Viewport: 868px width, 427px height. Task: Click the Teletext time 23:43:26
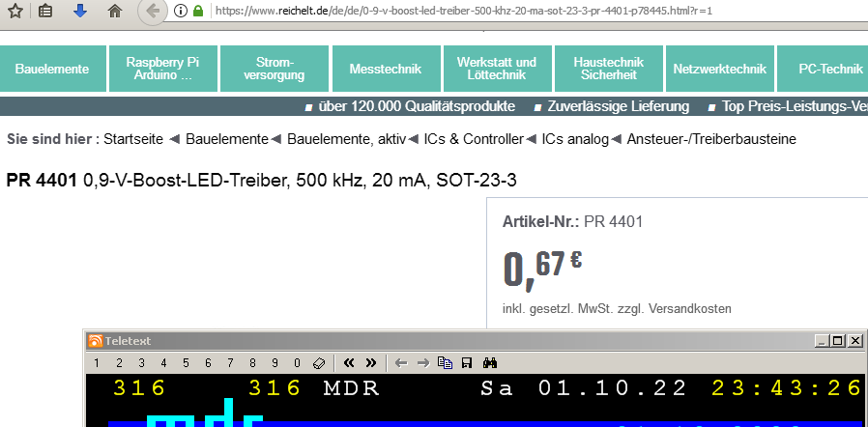click(787, 388)
